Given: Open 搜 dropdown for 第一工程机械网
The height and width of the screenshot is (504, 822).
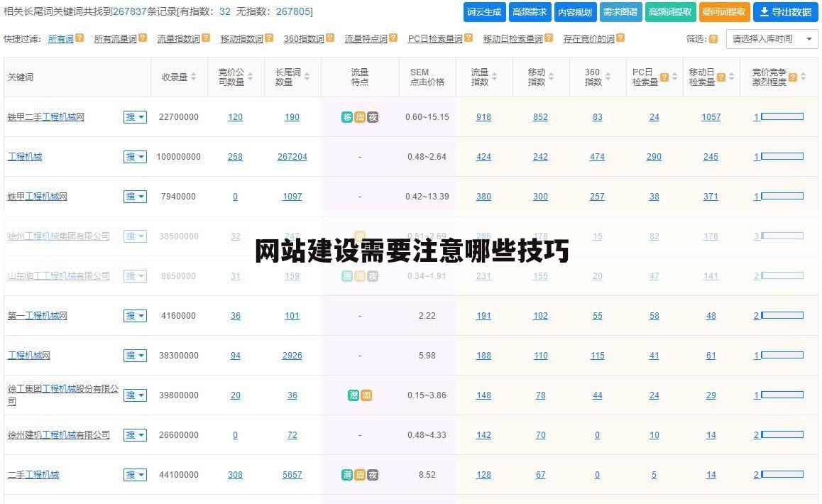Looking at the screenshot, I should (135, 316).
